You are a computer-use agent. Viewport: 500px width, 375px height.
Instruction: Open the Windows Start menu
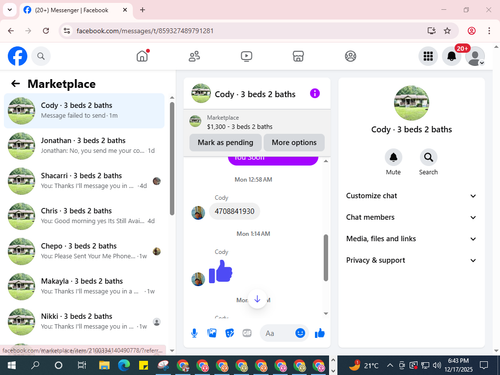(x=11, y=365)
